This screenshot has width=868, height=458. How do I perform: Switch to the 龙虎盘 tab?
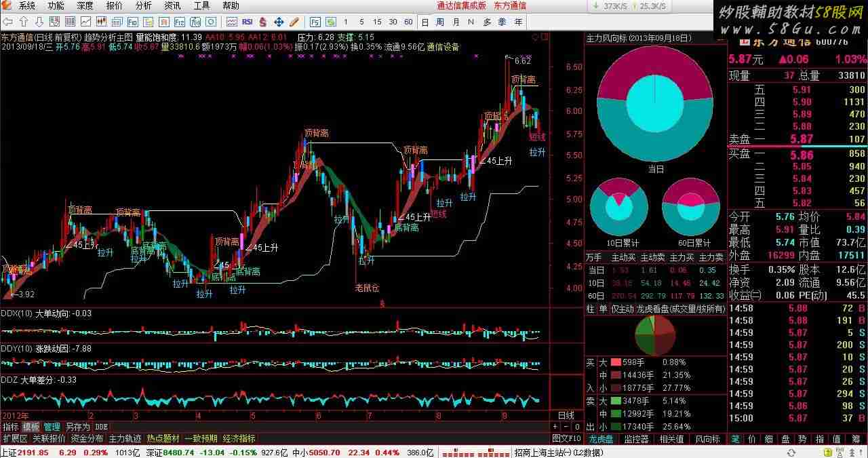click(x=601, y=439)
